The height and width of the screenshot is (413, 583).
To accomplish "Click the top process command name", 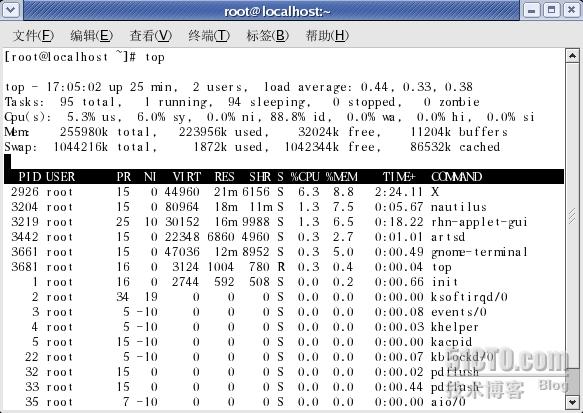I will coord(441,267).
